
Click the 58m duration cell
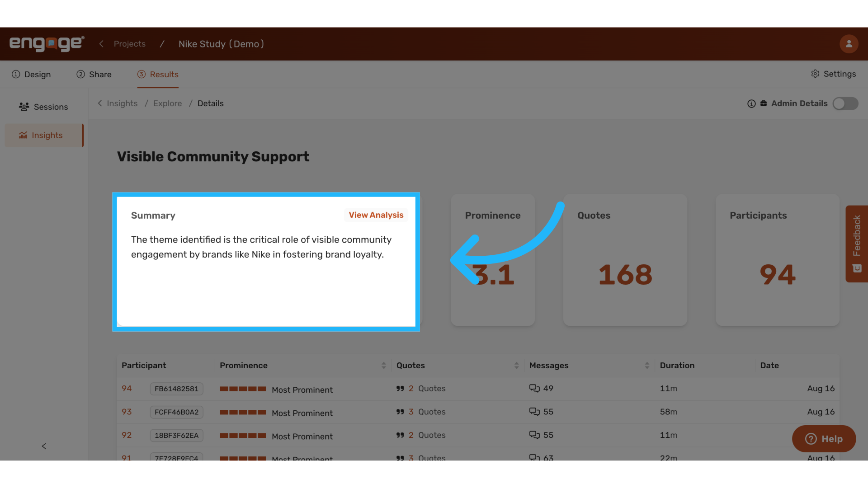point(669,412)
